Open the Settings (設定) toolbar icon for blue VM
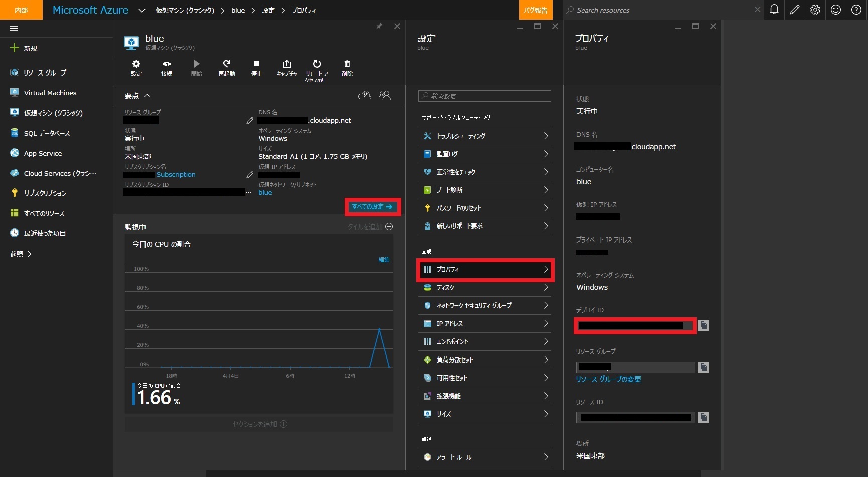Image resolution: width=868 pixels, height=477 pixels. [x=136, y=68]
